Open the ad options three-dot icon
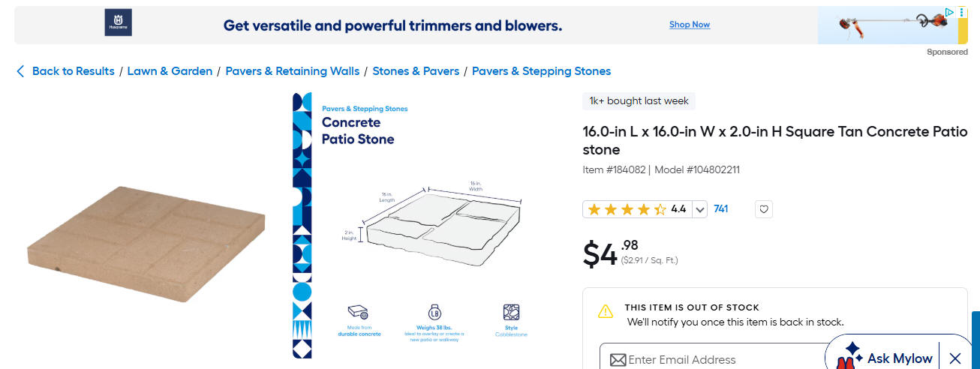980x369 pixels. (961, 12)
